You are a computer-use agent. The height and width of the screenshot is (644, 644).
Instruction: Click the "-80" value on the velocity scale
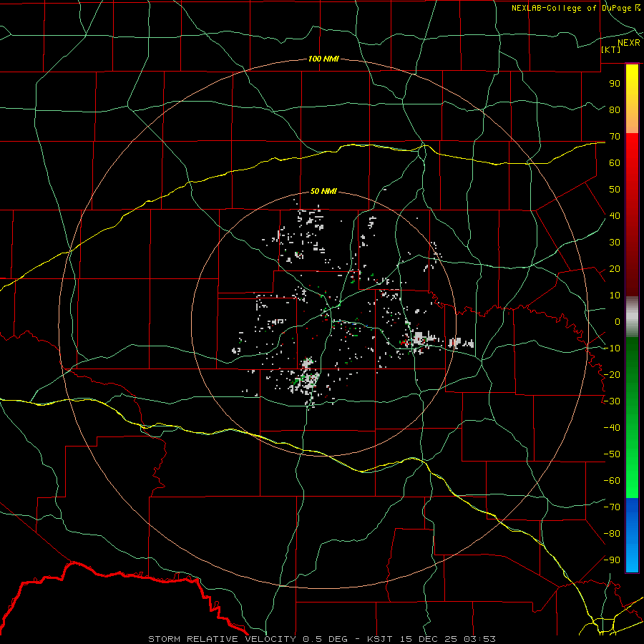(612, 534)
